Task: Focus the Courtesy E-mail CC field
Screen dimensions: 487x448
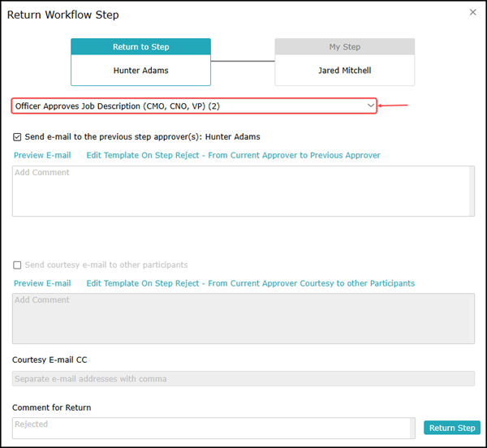Action: click(x=243, y=378)
